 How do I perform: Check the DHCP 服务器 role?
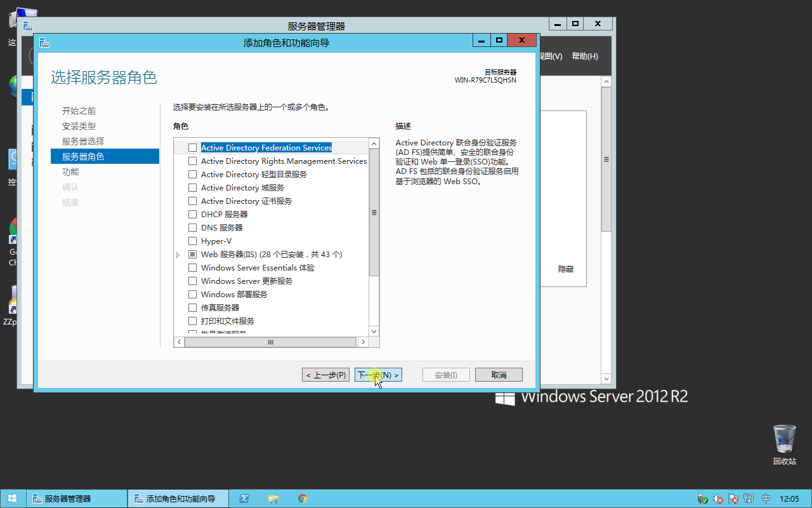pyautogui.click(x=193, y=214)
